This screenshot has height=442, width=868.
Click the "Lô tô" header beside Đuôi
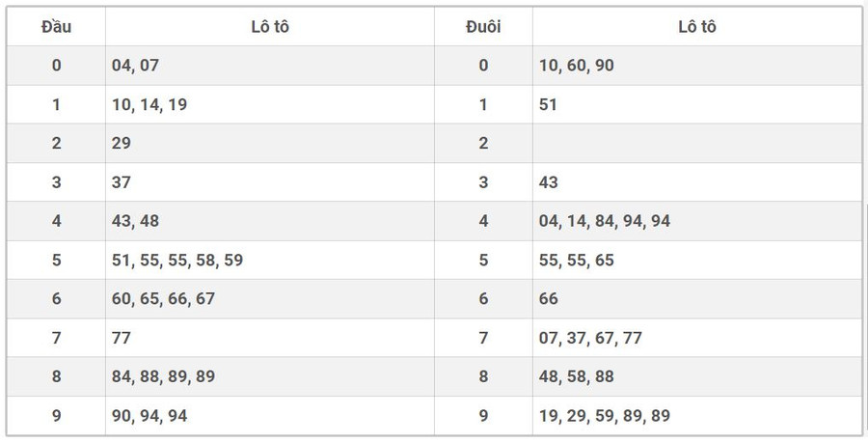tap(696, 27)
